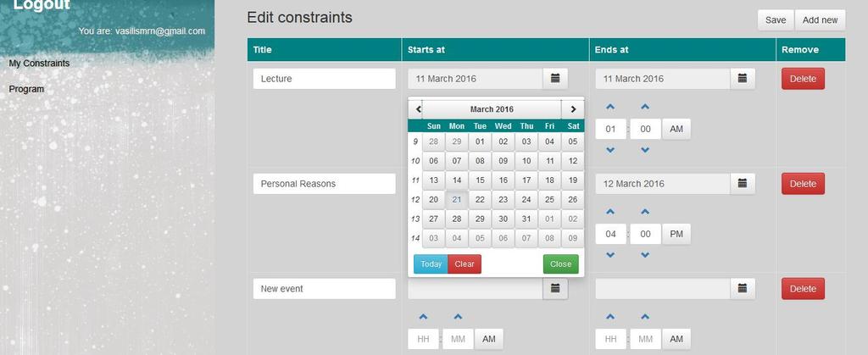Open calendar for New event end date
Image resolution: width=868 pixels, height=355 pixels.
coord(743,289)
